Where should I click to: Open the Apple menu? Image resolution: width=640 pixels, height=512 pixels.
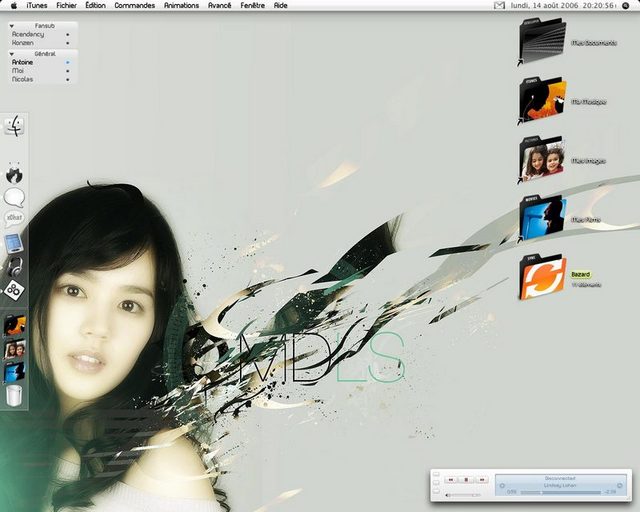click(14, 5)
